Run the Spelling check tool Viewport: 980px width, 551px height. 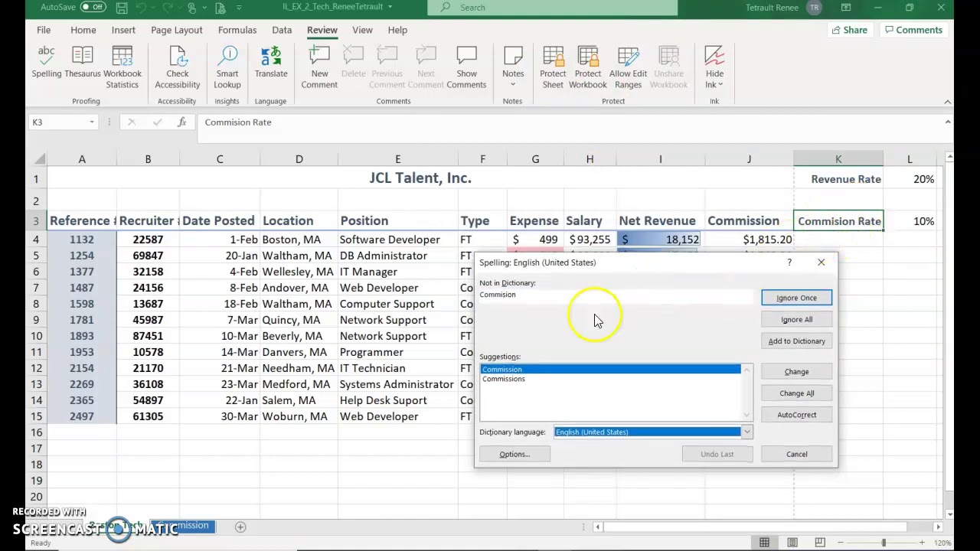(46, 61)
